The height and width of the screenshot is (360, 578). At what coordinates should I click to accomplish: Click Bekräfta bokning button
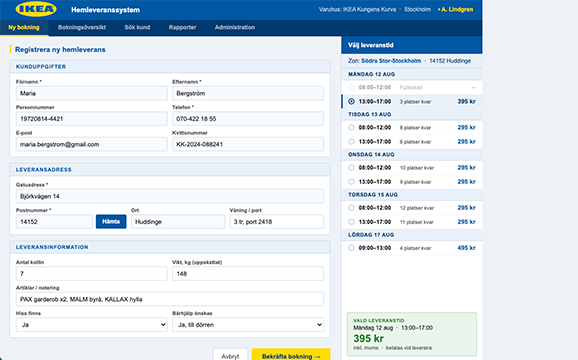point(291,355)
